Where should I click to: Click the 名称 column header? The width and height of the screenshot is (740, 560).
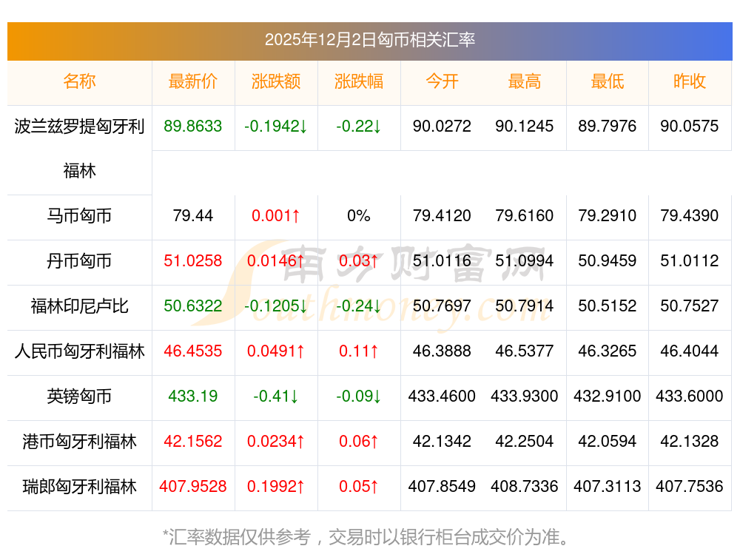[79, 81]
